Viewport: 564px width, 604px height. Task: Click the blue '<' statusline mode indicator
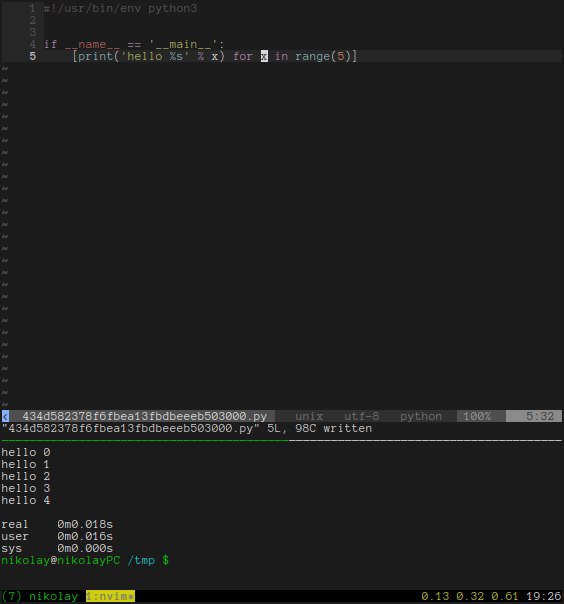[x=5, y=416]
